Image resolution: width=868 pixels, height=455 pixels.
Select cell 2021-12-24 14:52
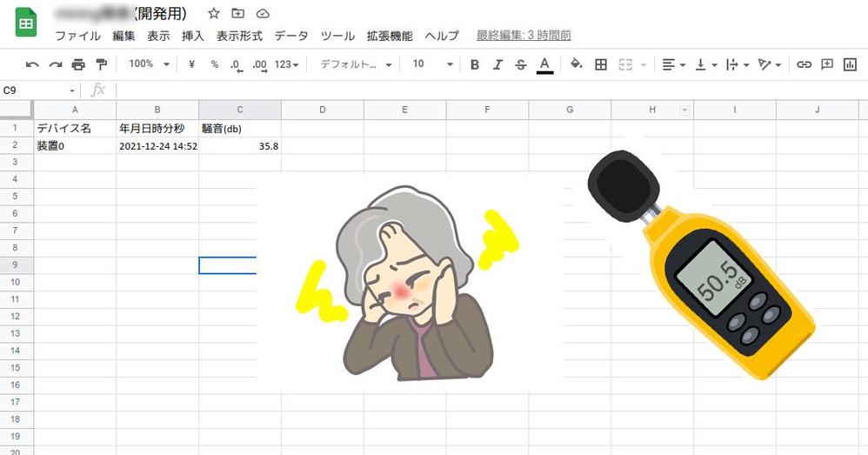(x=157, y=146)
